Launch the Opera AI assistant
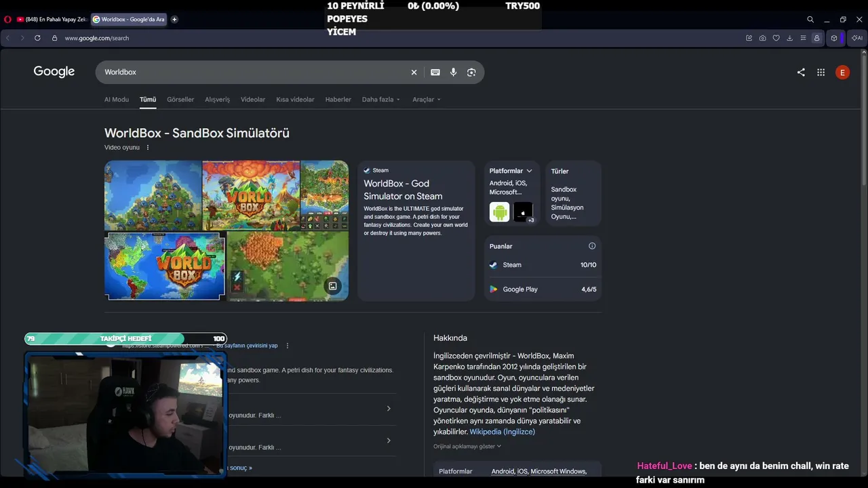 (x=857, y=38)
